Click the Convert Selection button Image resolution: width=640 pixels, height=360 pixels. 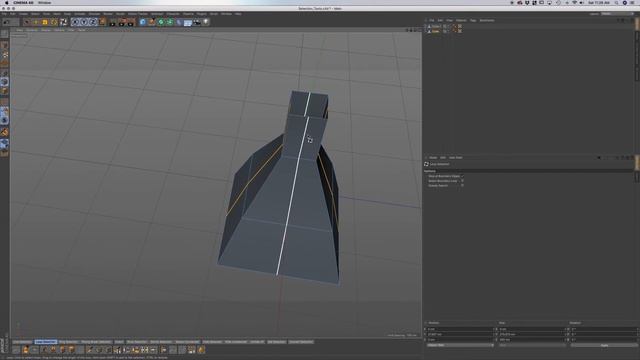pyautogui.click(x=301, y=342)
